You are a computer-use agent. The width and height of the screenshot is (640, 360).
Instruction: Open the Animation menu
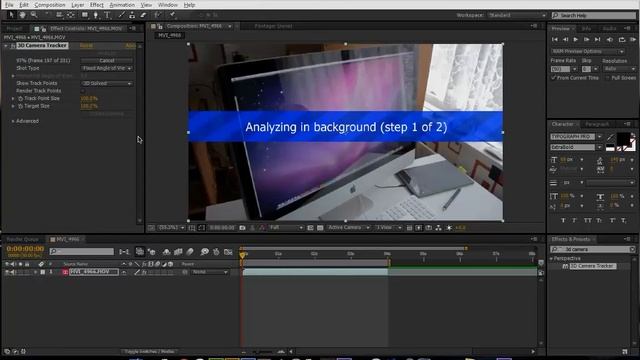[122, 5]
